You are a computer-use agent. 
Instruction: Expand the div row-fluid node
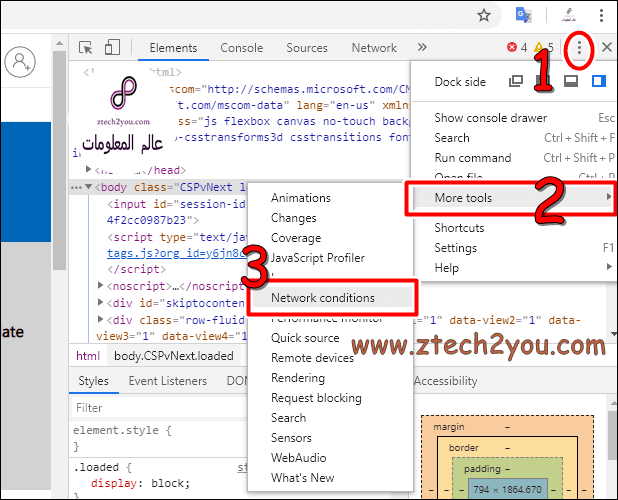click(100, 319)
